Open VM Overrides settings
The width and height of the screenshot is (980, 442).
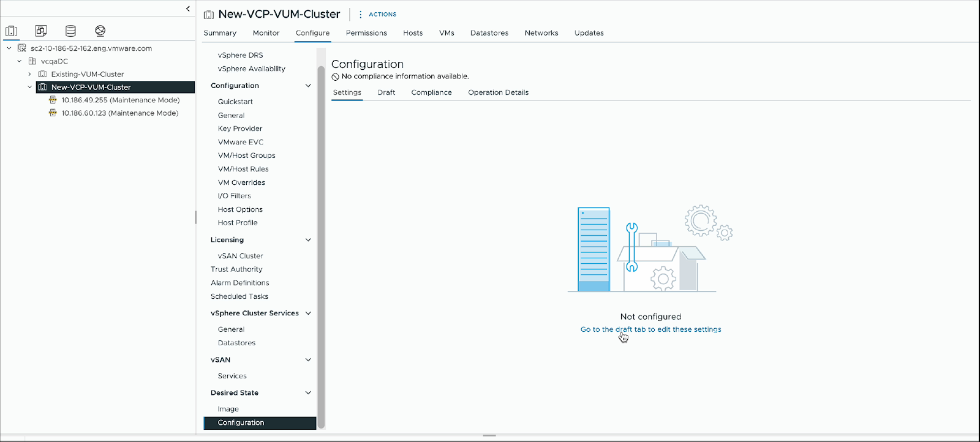pyautogui.click(x=241, y=182)
